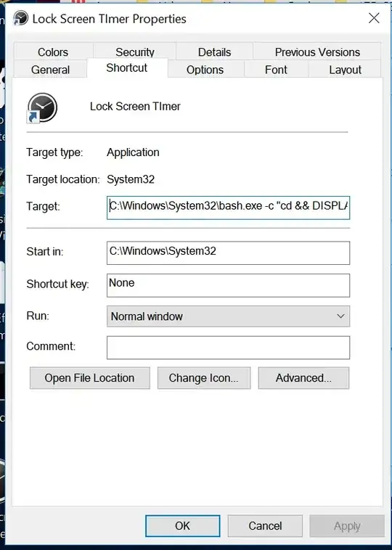This screenshot has height=550, width=392.
Task: Click the 'Target:' label
Action: (x=43, y=206)
